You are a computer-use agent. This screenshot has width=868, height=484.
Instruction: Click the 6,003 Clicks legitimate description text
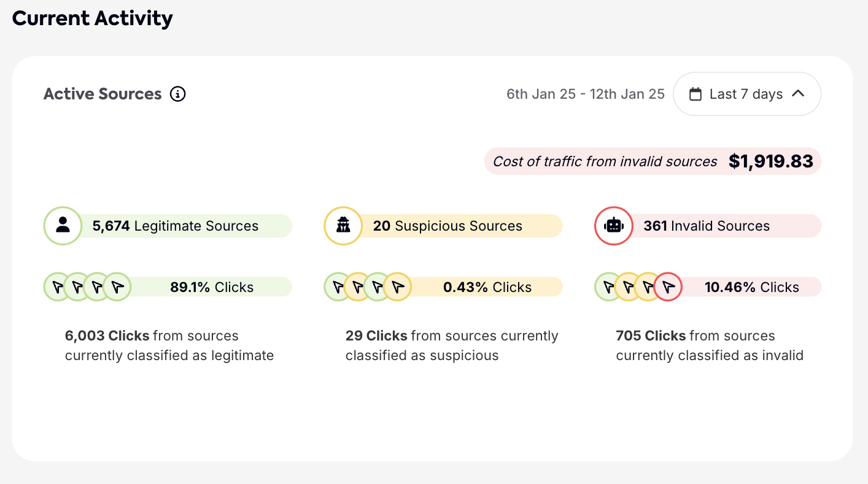click(169, 345)
